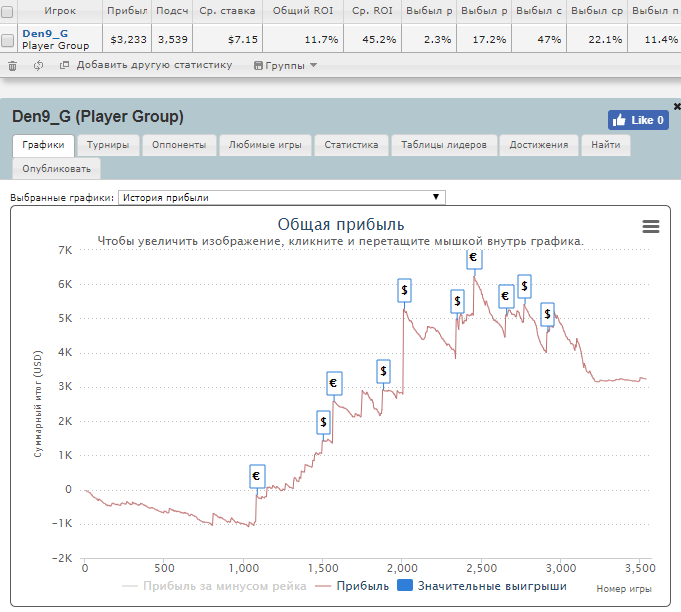Switch to the Турниры tab
Image resolution: width=681 pixels, height=612 pixels.
click(x=108, y=145)
